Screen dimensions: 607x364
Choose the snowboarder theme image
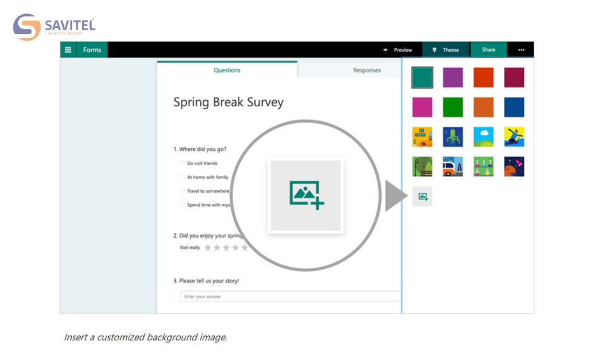point(514,137)
